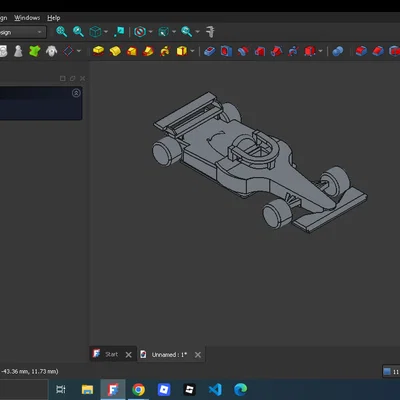Undock the left side panel
400x400 pixels.
point(72,78)
